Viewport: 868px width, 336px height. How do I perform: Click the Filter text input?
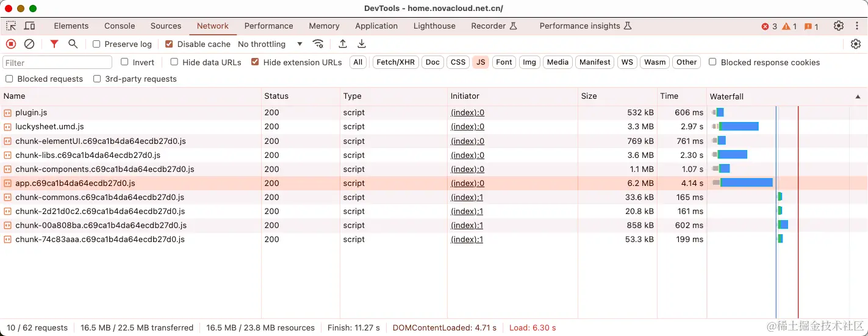click(x=57, y=62)
